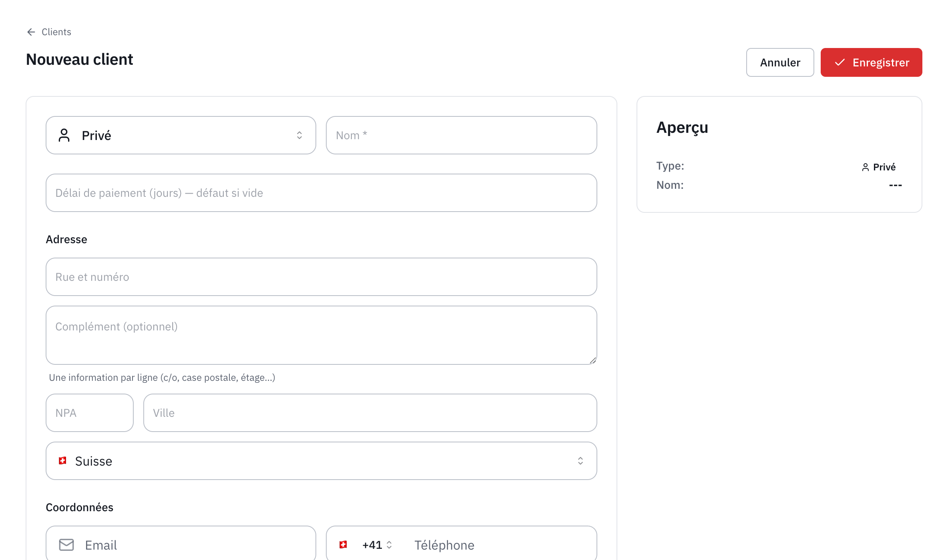The width and height of the screenshot is (948, 560).
Task: Click the Complément (optionnel) textarea
Action: pyautogui.click(x=321, y=335)
